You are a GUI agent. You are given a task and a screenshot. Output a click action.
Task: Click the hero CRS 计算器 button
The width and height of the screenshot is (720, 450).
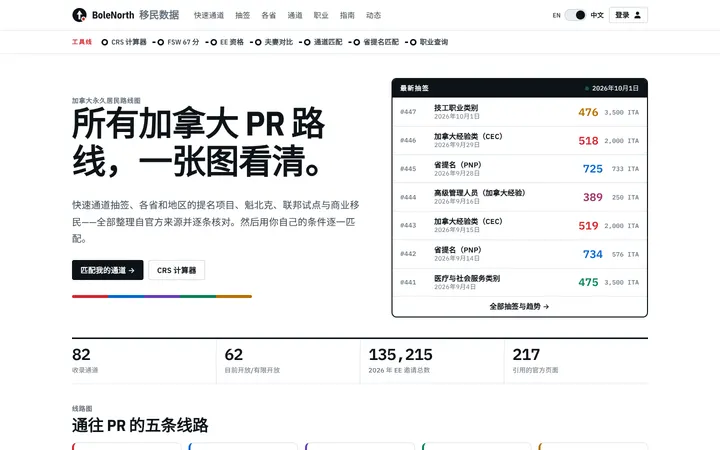pos(176,270)
